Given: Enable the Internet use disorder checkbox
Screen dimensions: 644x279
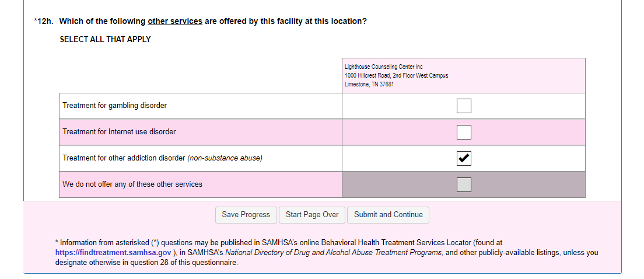Looking at the screenshot, I should (464, 132).
